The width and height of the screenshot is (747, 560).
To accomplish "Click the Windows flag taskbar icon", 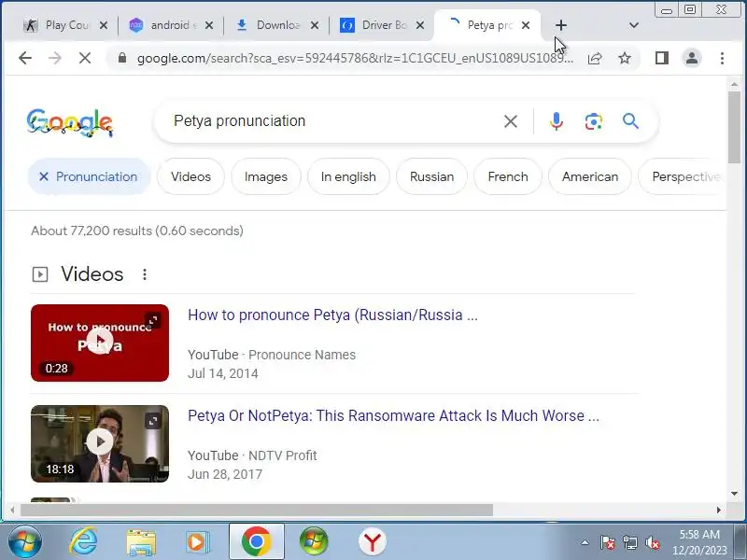I will 314,542.
